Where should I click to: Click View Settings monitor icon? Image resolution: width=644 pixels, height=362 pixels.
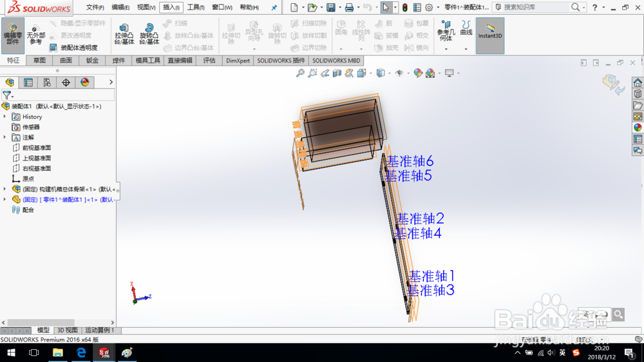(450, 73)
